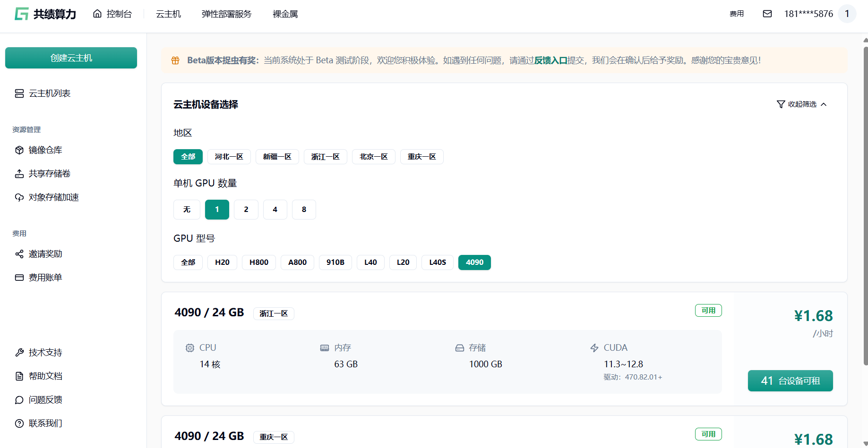Click 41 台设备可租 rent button
The image size is (868, 448).
(790, 381)
